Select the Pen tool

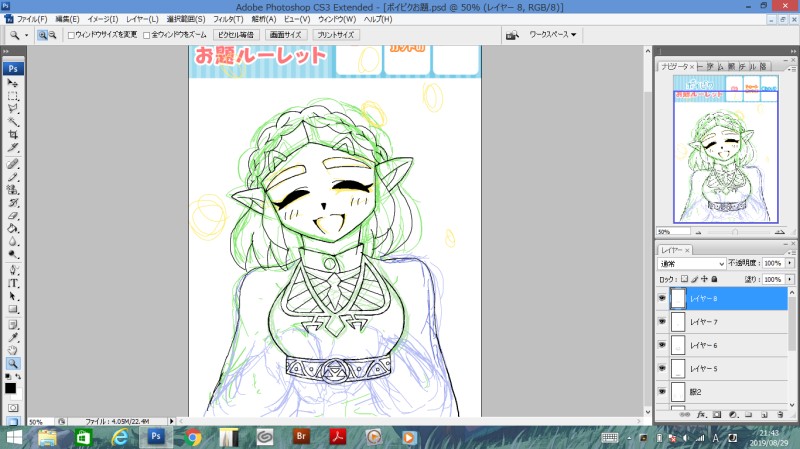click(13, 270)
